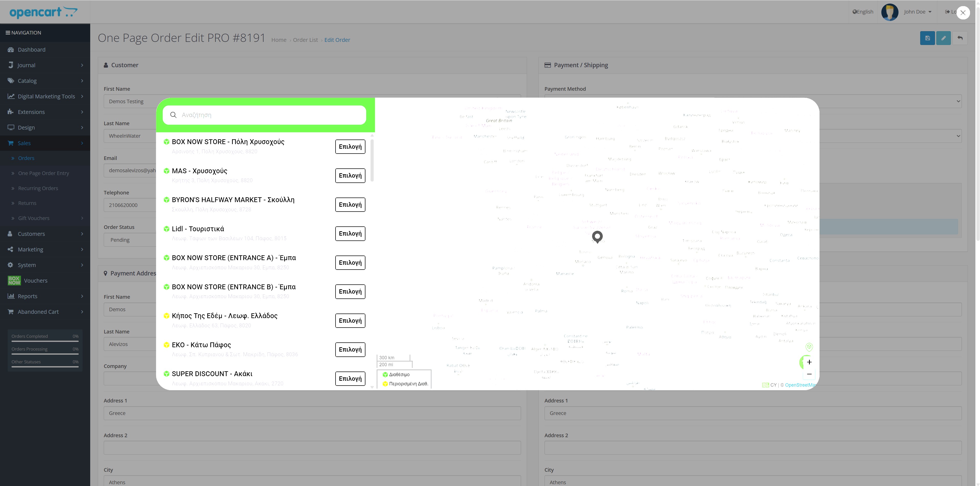Expand the Journal sidebar menu

pos(45,65)
